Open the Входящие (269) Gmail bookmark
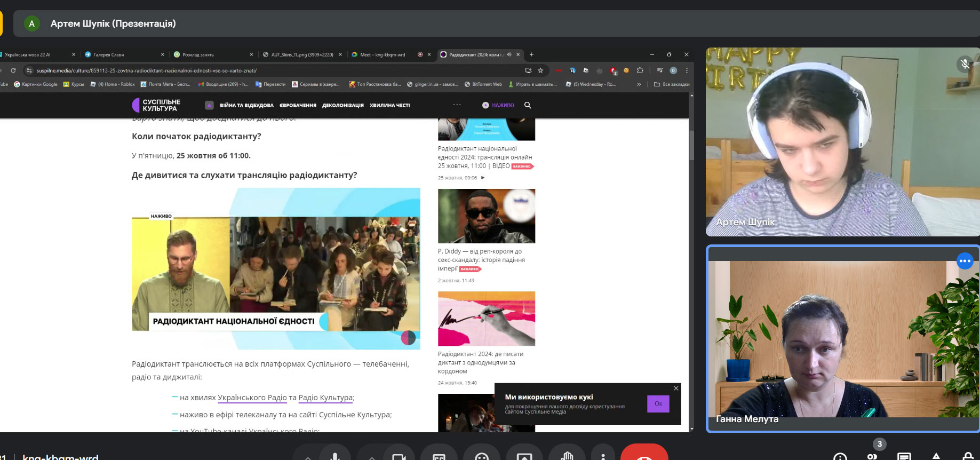 223,84
